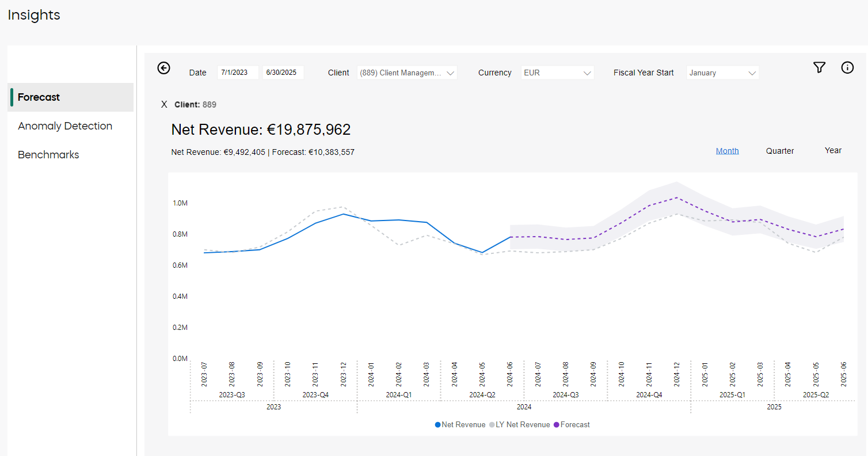Click the 2023-Q4 axis label
868x456 pixels.
click(315, 395)
